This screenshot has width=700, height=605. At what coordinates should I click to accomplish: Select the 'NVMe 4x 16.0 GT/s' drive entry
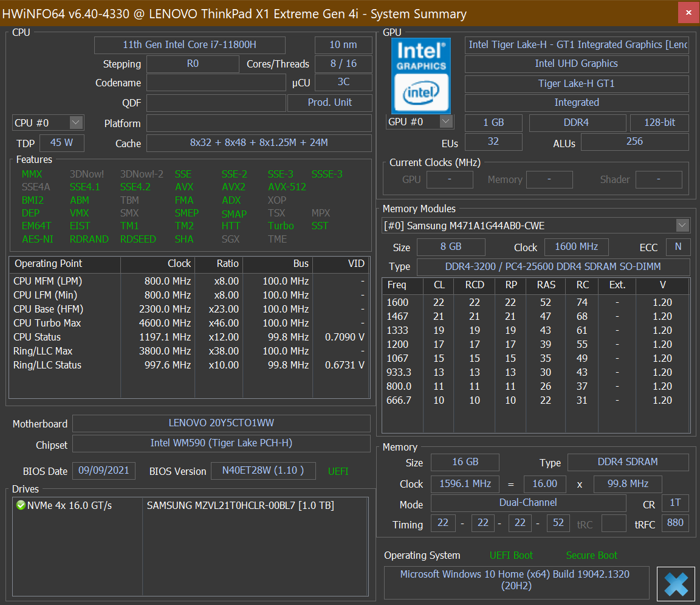coord(69,505)
